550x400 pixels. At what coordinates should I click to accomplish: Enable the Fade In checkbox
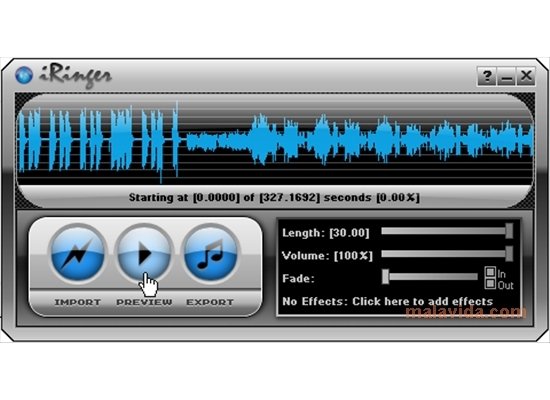tap(490, 272)
